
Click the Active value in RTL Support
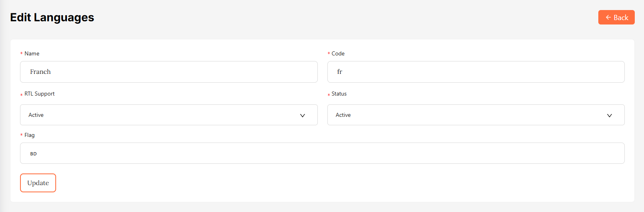[36, 115]
